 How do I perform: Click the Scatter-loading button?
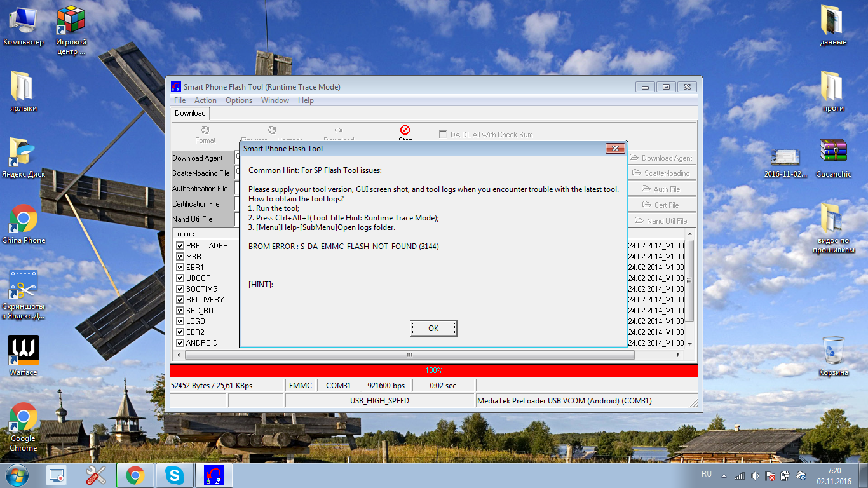pyautogui.click(x=661, y=173)
